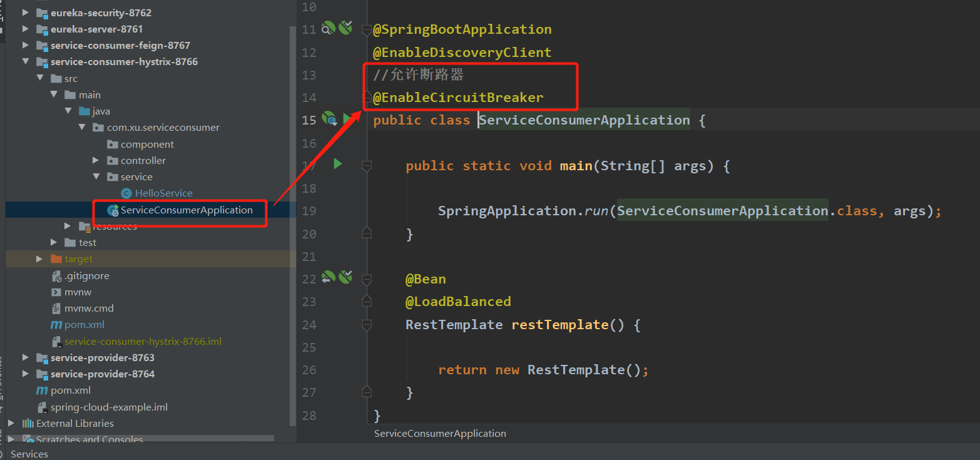Click the Spring bean gutter icon on line 11
Screen dimensions: 980x460
coord(329,28)
